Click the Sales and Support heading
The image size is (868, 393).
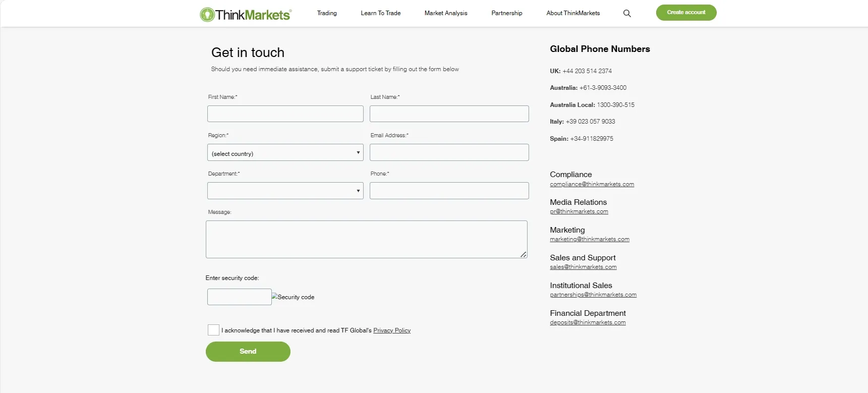583,258
